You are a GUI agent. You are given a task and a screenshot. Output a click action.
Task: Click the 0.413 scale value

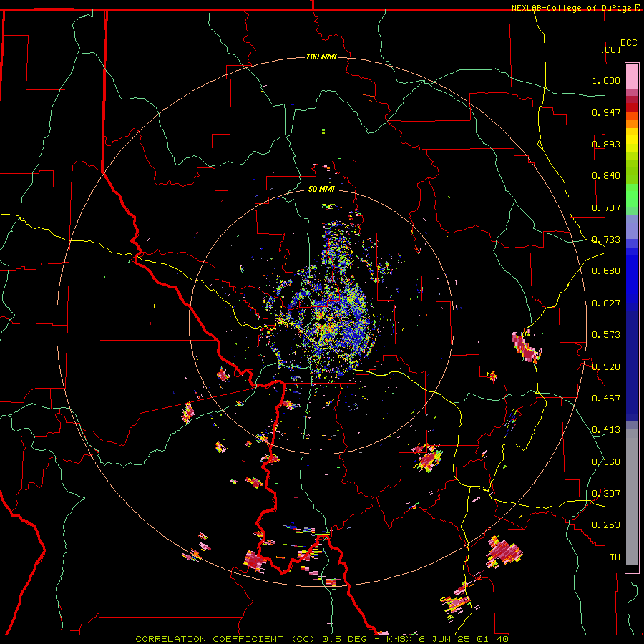pos(606,430)
